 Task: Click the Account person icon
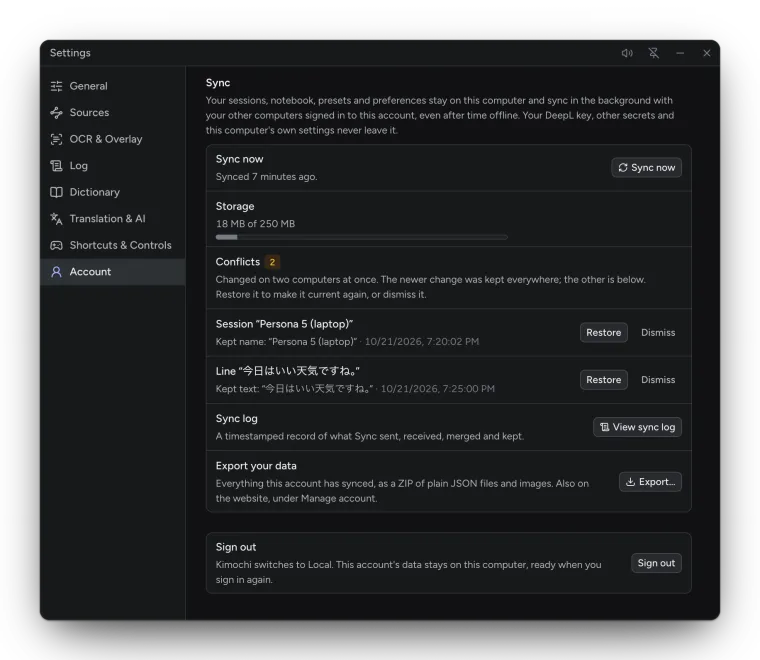(56, 272)
